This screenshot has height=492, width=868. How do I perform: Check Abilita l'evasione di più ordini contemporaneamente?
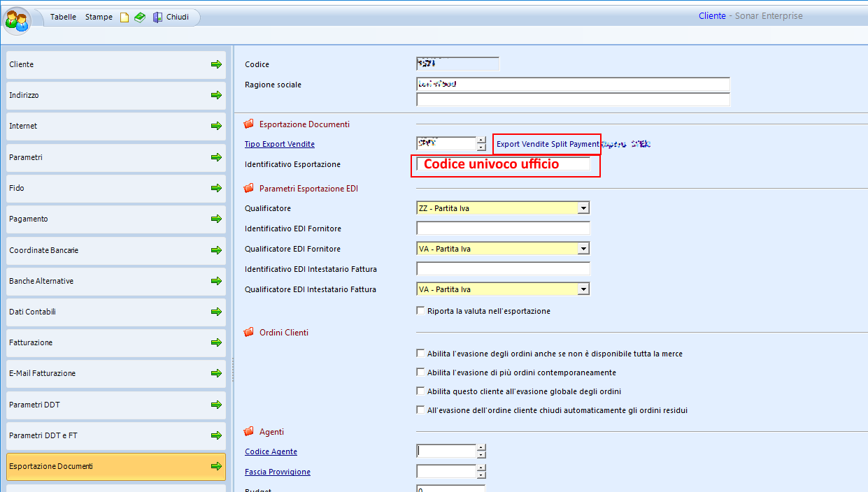(x=420, y=372)
